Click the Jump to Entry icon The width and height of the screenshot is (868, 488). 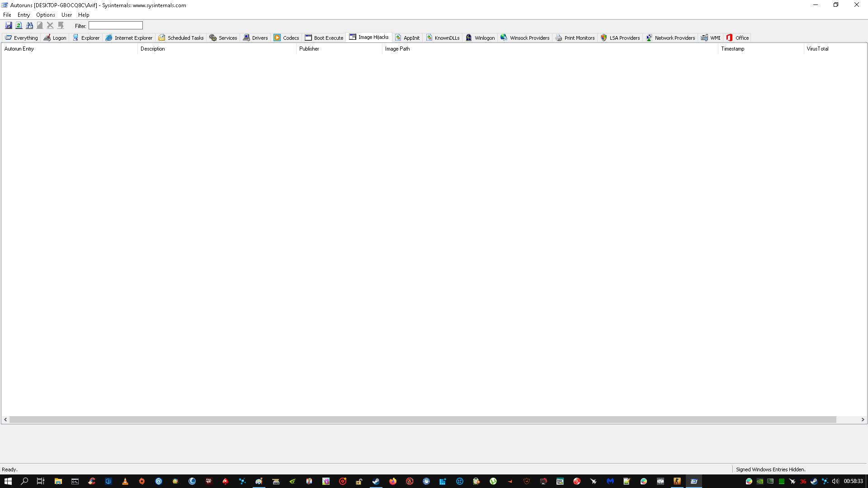coord(61,26)
